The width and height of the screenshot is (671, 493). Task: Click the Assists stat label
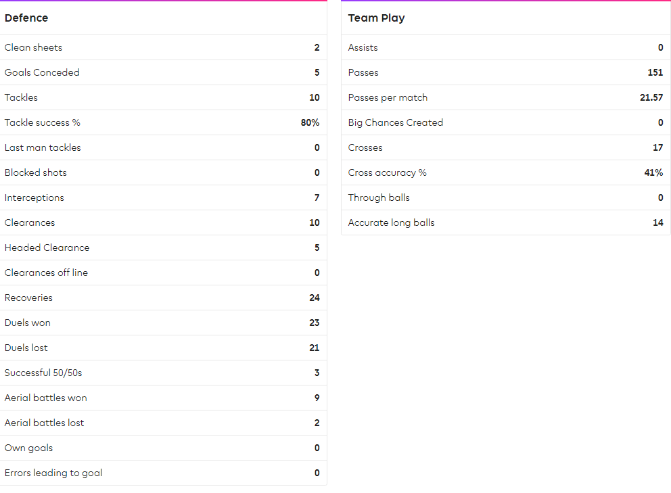[x=363, y=48]
